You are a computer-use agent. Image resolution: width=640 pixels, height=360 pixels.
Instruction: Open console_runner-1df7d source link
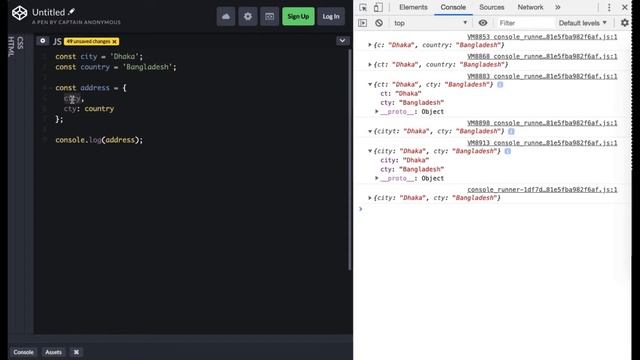(x=542, y=189)
